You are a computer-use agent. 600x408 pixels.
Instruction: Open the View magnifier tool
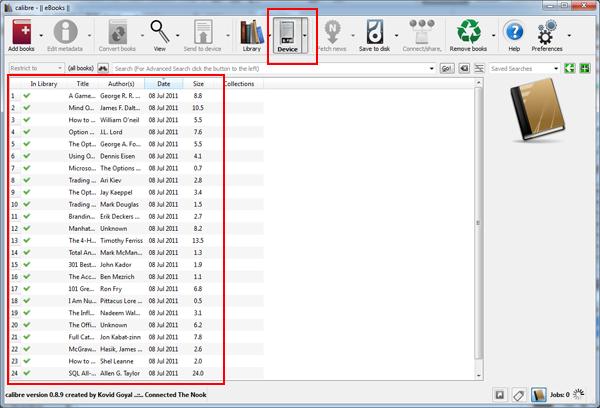click(x=160, y=32)
